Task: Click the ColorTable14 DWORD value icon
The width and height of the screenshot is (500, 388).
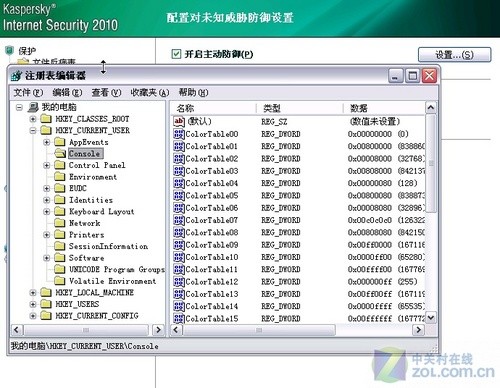Action: coord(179,306)
